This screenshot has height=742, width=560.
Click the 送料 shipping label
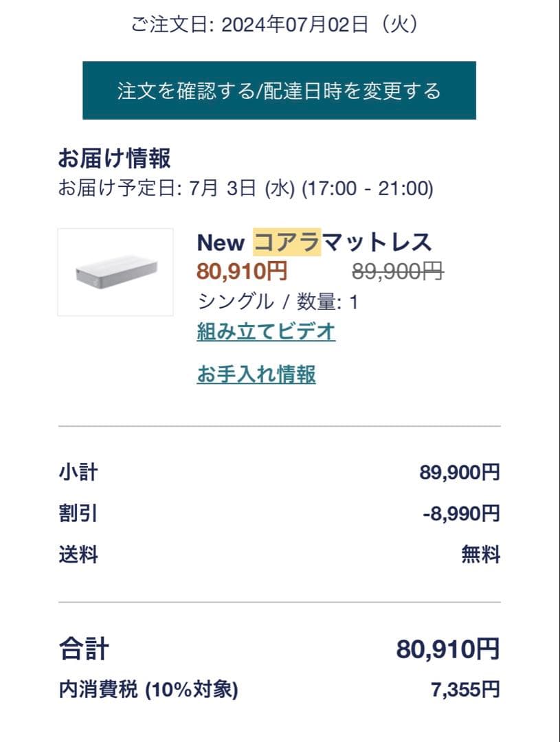78,554
